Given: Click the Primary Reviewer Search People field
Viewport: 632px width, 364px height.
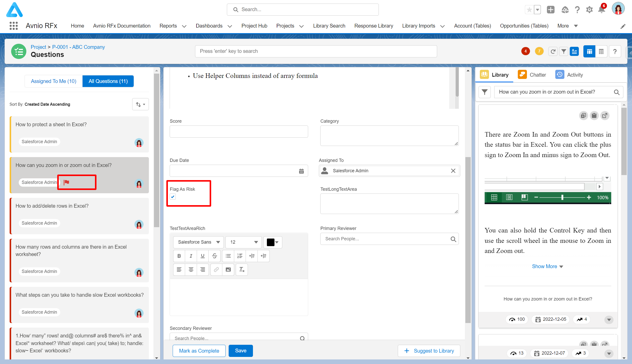Looking at the screenshot, I should pyautogui.click(x=389, y=239).
